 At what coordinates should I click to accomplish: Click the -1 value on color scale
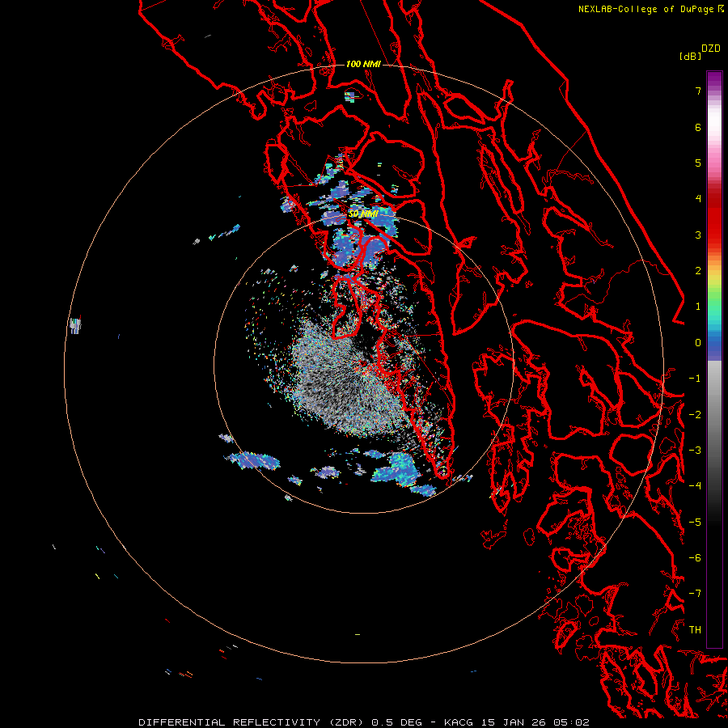pyautogui.click(x=695, y=379)
